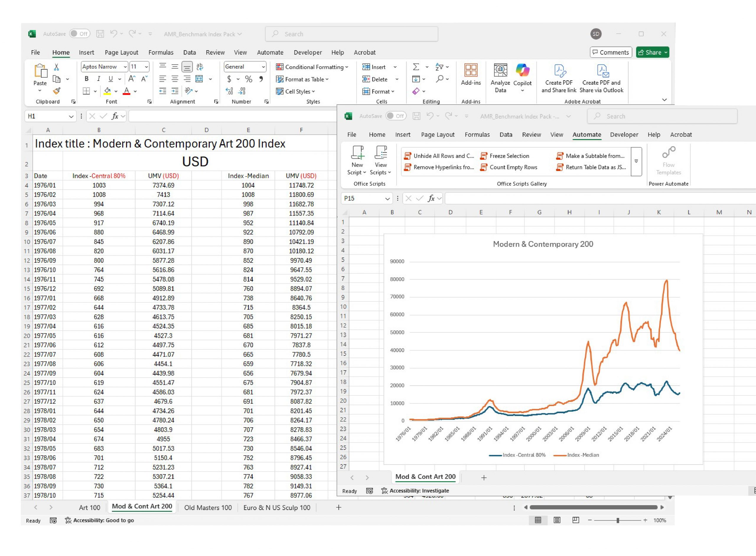Expand the General number format dropdown
This screenshot has width=756, height=556.
(x=263, y=67)
